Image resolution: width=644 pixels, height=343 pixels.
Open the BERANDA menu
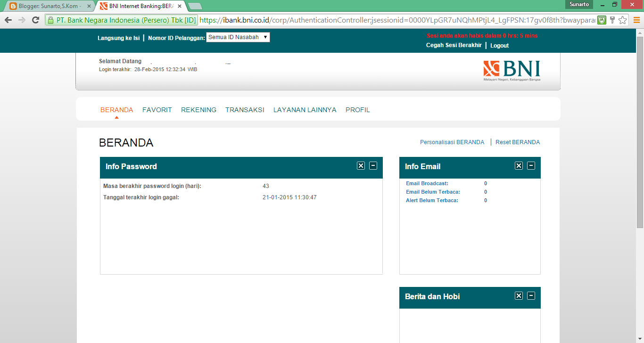(x=117, y=110)
